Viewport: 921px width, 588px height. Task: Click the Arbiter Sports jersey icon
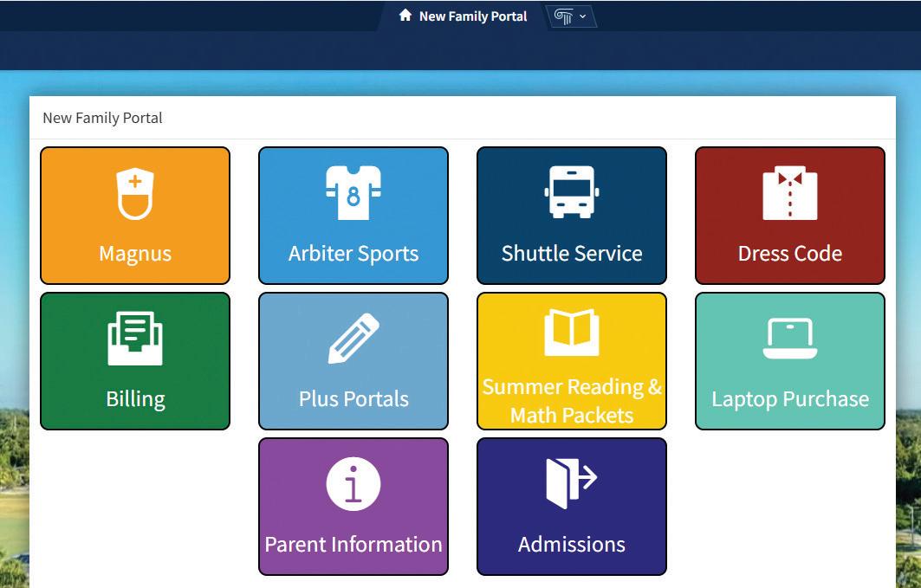click(353, 192)
